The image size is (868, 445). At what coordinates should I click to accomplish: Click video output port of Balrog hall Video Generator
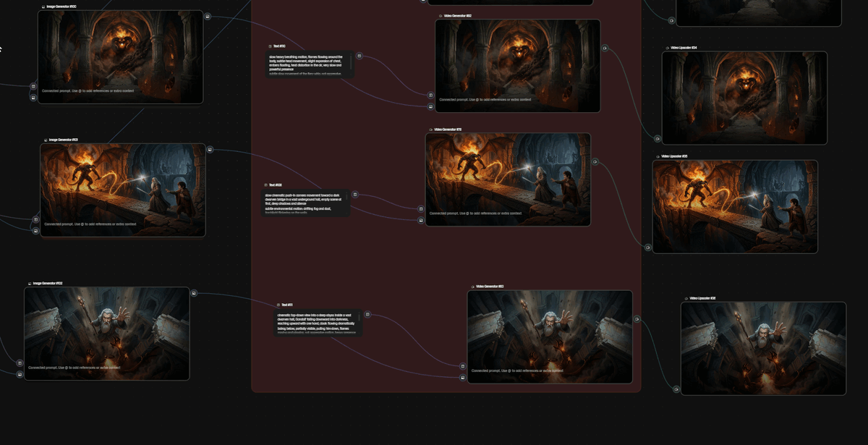[605, 48]
